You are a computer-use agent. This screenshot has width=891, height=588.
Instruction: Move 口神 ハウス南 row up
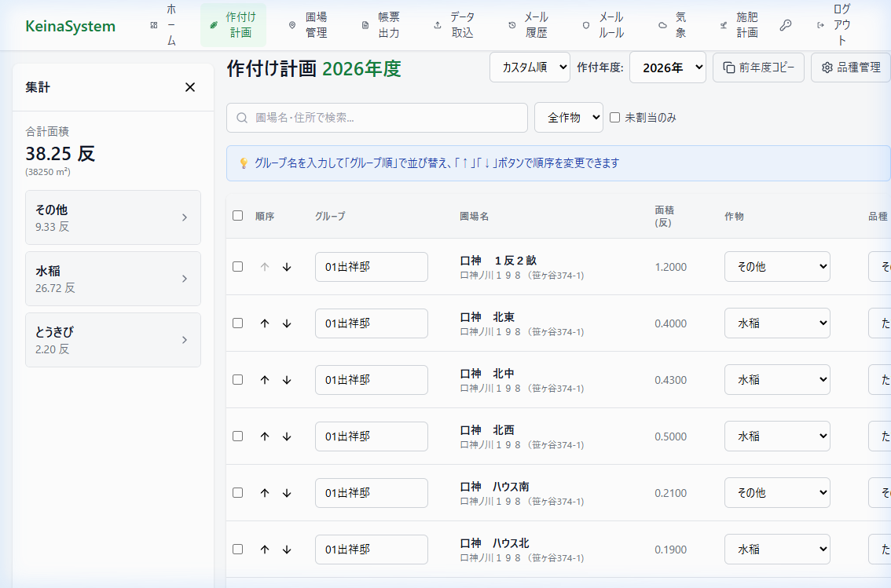[x=265, y=493]
